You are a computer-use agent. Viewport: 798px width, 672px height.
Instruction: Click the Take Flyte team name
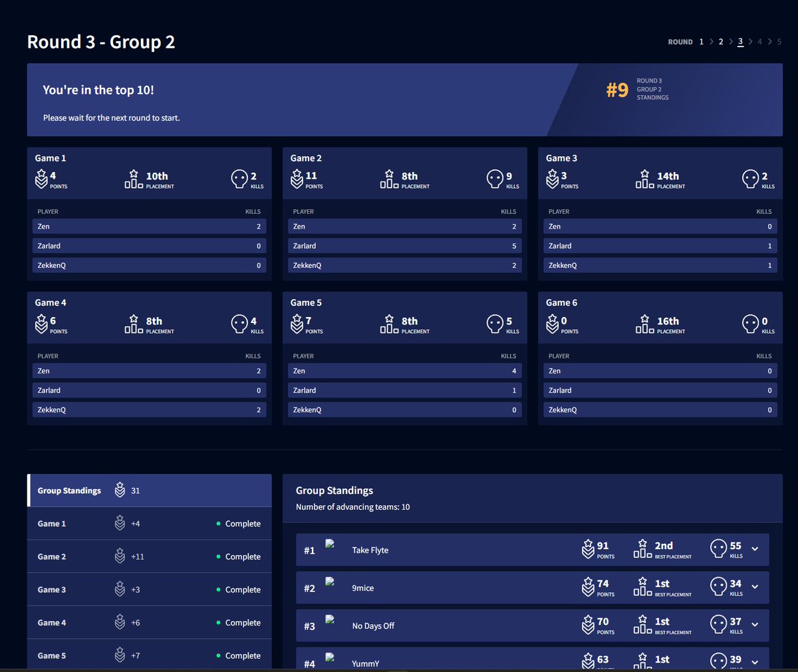coord(370,550)
